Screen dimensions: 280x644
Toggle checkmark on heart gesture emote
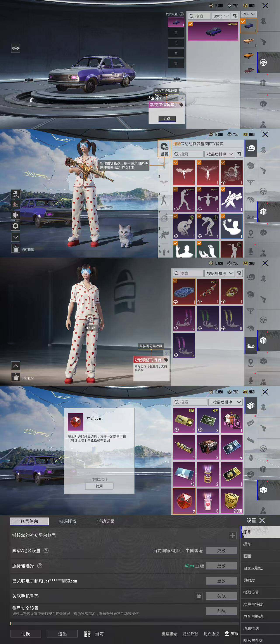[x=223, y=216]
